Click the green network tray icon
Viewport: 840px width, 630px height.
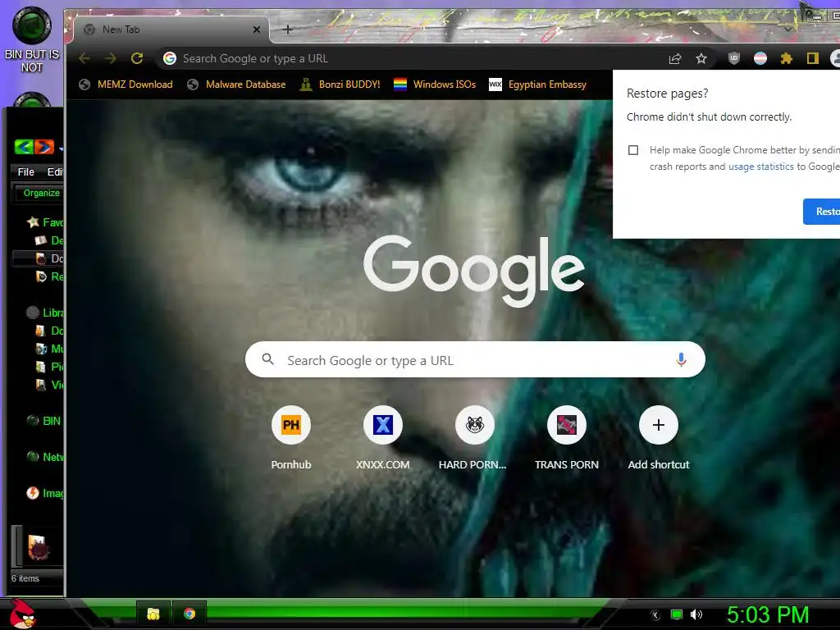pyautogui.click(x=677, y=614)
